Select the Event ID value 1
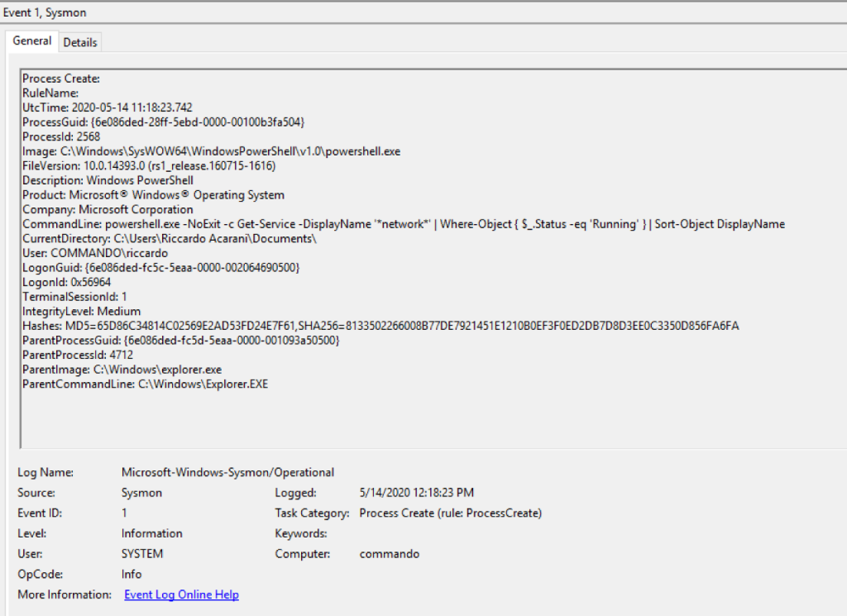 125,513
